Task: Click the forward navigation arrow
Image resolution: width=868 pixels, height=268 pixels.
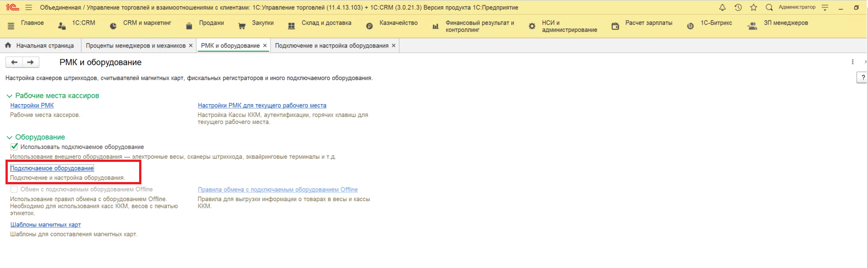Action: click(30, 62)
